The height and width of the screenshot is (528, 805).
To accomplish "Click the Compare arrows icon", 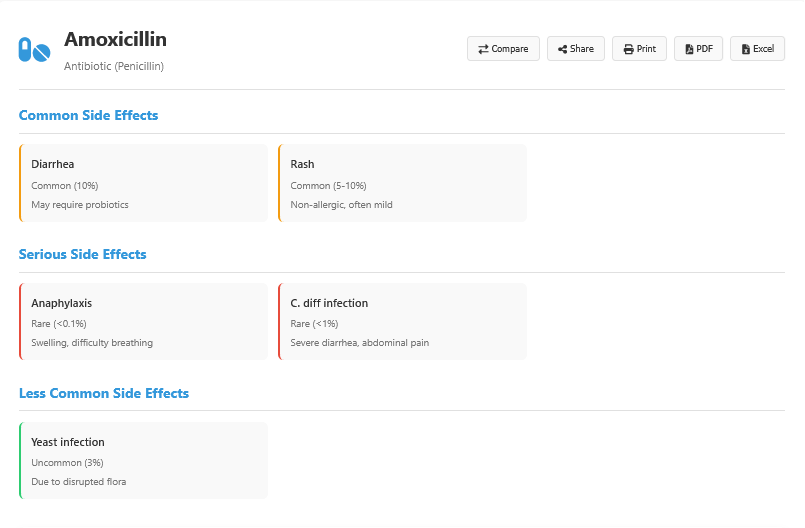I will click(484, 49).
